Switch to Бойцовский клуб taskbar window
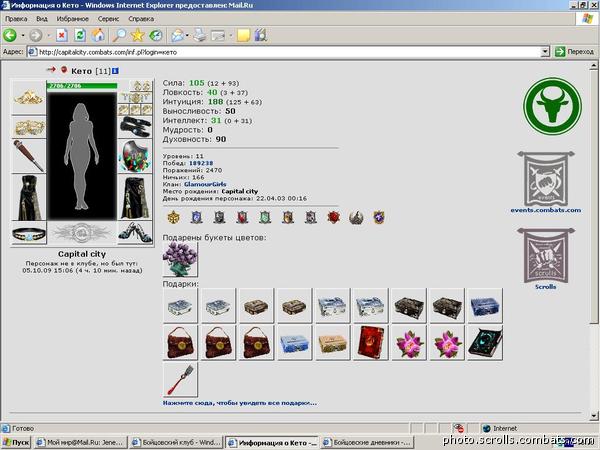This screenshot has width=600, height=450. pos(176,442)
